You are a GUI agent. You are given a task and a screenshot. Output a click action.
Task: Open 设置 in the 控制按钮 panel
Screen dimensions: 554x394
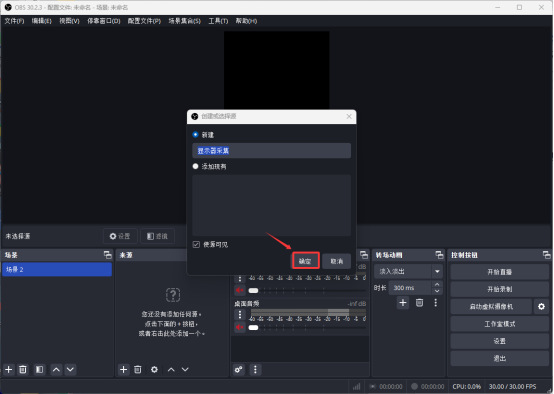(499, 341)
